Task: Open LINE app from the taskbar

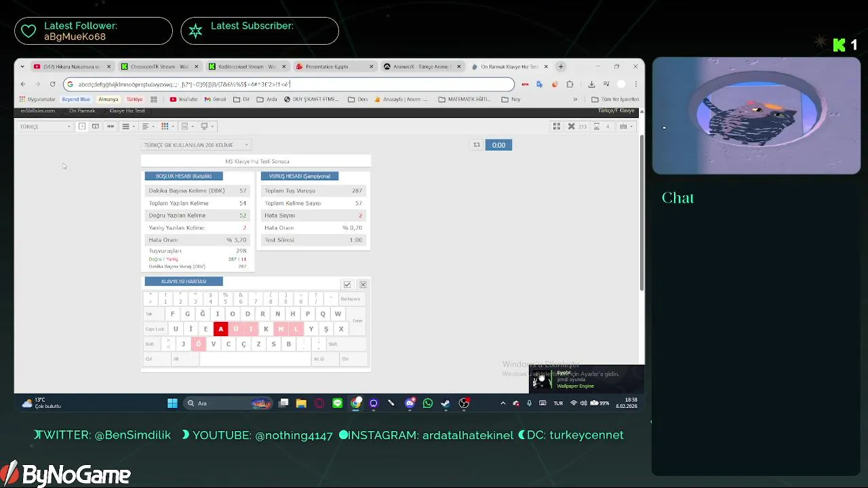Action: pyautogui.click(x=337, y=403)
